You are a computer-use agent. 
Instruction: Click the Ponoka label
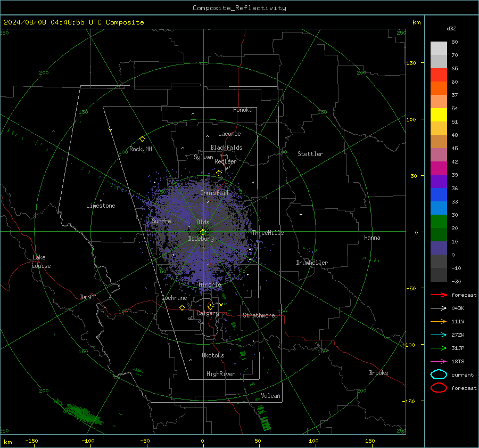pos(243,110)
